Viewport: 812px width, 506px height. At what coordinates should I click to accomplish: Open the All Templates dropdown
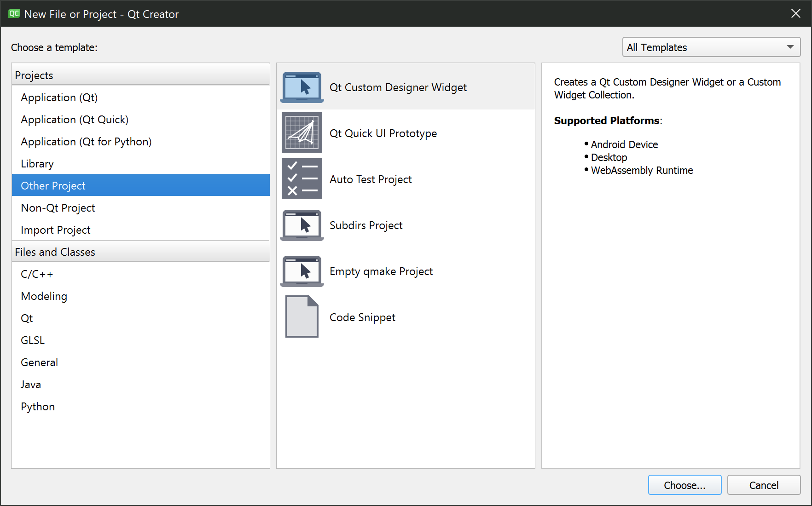(711, 47)
